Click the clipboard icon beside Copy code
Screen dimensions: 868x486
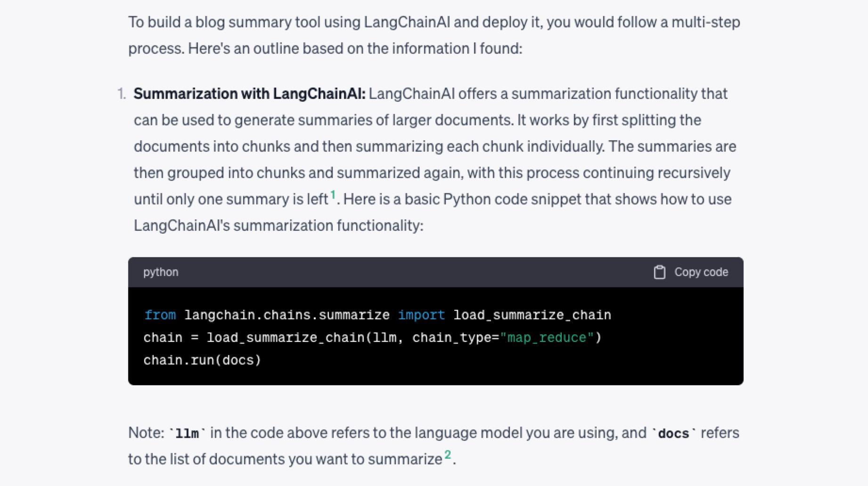658,272
